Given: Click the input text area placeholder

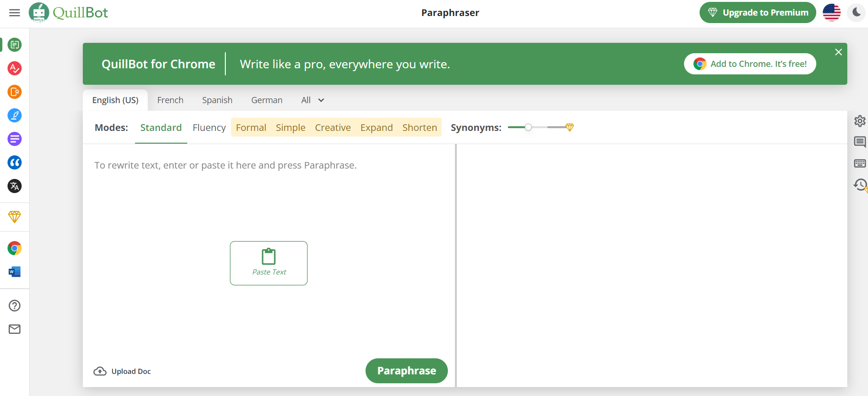Looking at the screenshot, I should (x=226, y=165).
